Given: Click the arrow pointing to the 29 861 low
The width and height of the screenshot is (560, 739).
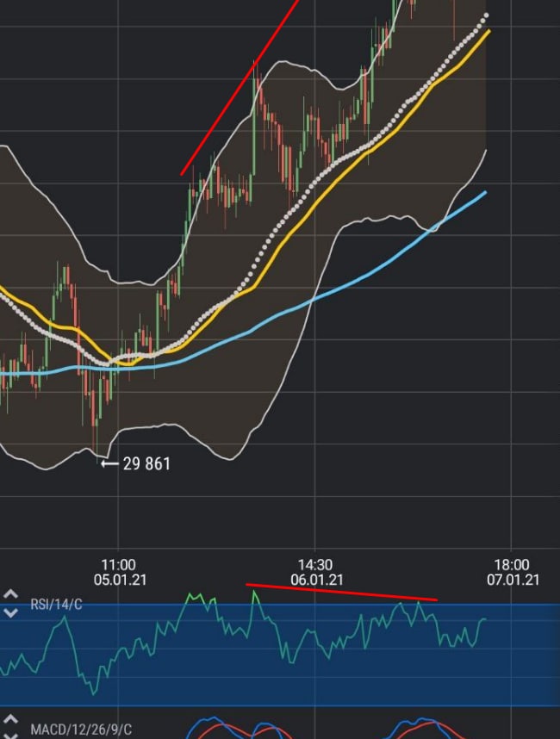Looking at the screenshot, I should coord(109,463).
